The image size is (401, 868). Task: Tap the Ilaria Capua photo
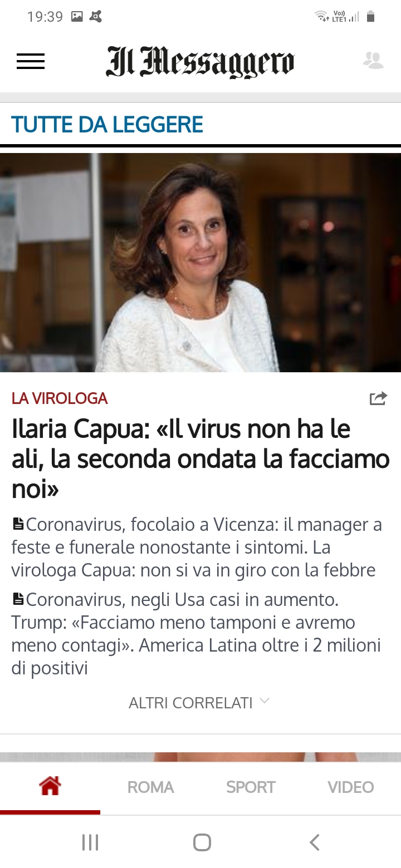[x=200, y=263]
